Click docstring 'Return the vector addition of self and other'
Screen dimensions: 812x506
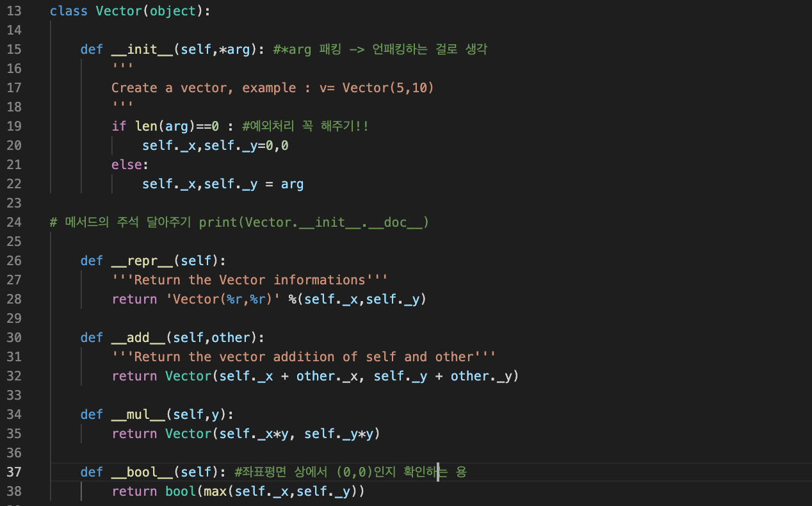point(304,357)
